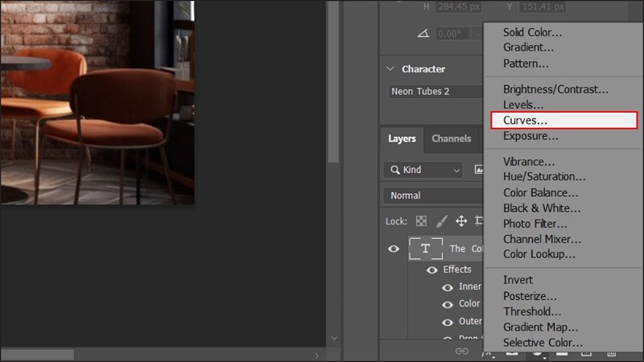Filter layers by pixel layers icon

[478, 170]
